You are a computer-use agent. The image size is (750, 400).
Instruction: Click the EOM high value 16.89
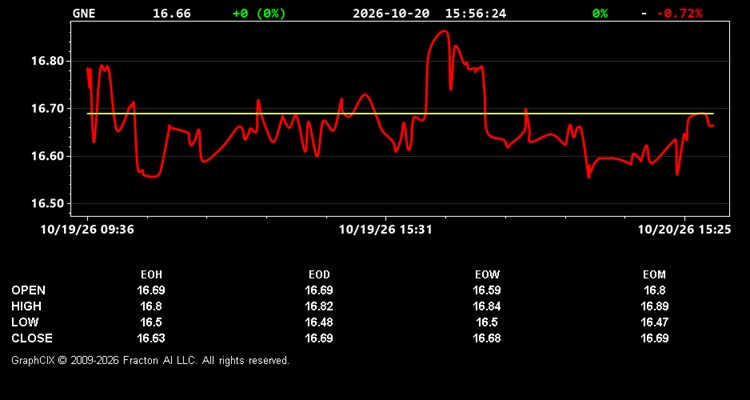(654, 306)
